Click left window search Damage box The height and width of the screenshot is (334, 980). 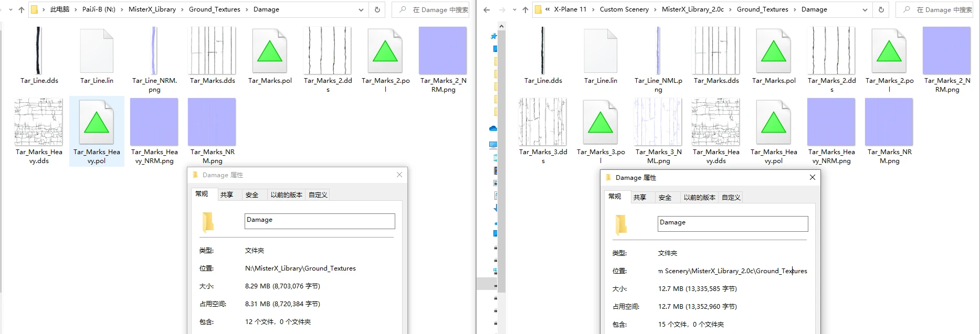430,9
